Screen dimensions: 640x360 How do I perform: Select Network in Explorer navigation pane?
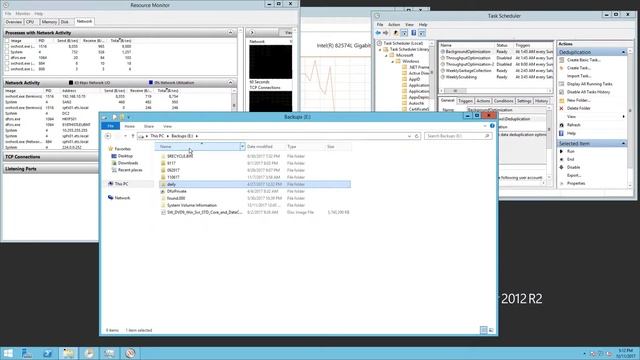point(122,198)
